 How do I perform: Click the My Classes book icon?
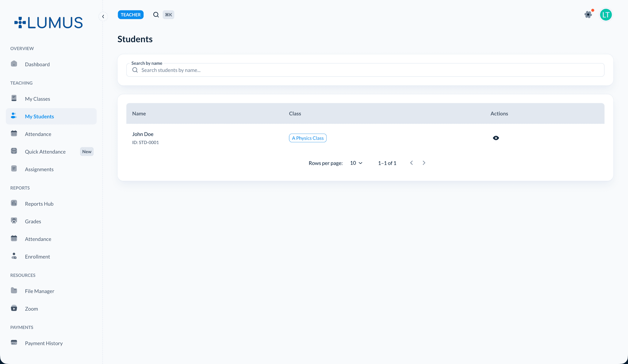pyautogui.click(x=14, y=98)
